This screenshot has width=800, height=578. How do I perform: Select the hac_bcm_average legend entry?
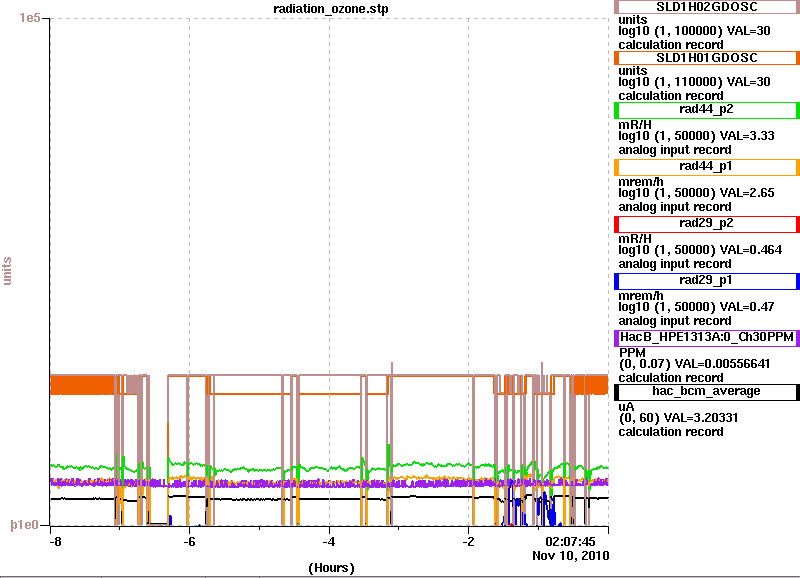click(707, 392)
